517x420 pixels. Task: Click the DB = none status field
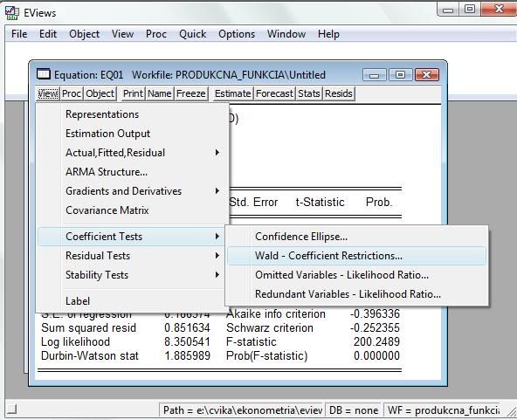353,410
